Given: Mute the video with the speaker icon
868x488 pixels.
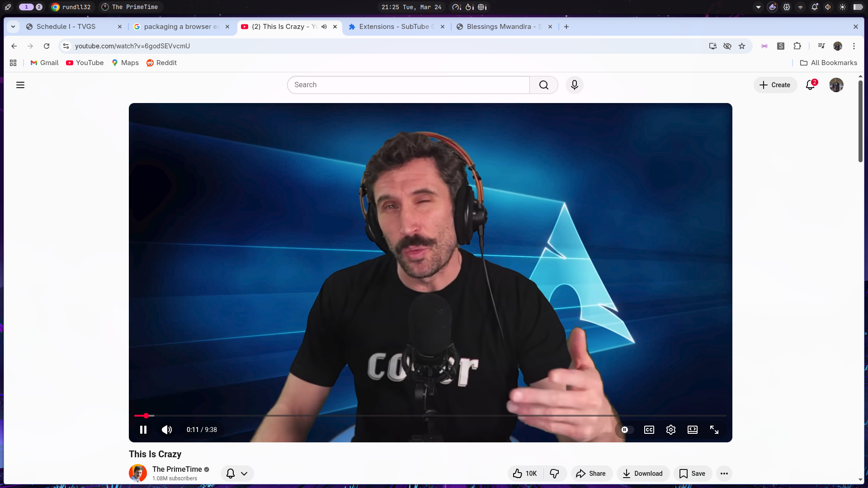Looking at the screenshot, I should click(167, 430).
